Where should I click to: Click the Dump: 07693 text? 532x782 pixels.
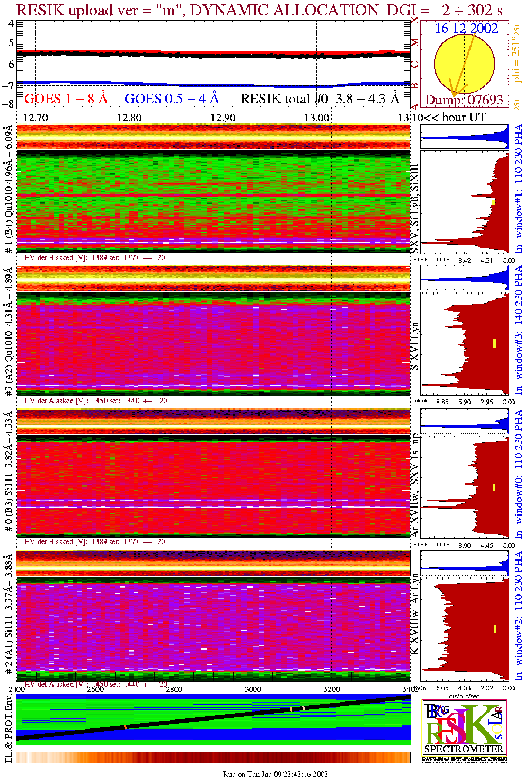pos(464,100)
